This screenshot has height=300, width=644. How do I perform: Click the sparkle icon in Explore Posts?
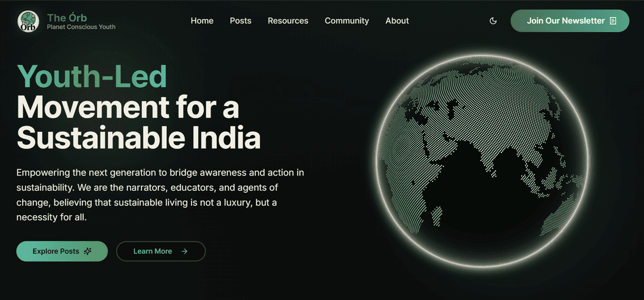click(x=88, y=252)
